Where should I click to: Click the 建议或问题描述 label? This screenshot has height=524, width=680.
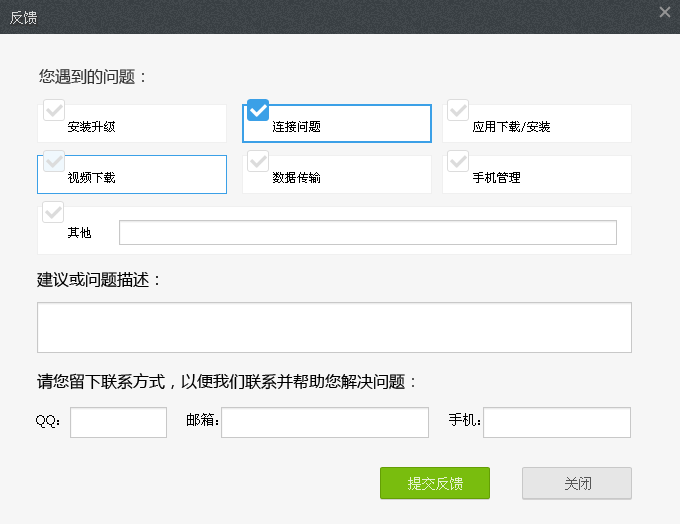click(x=99, y=280)
